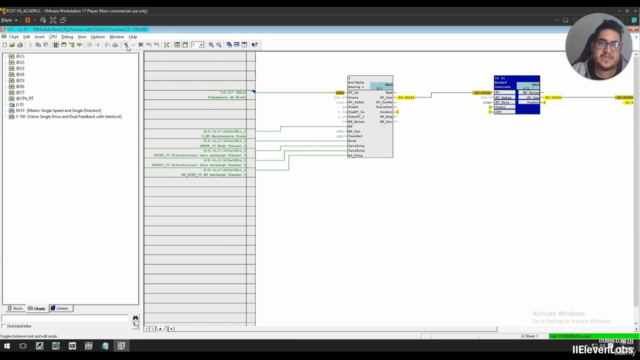The height and width of the screenshot is (360, 640).
Task: Toggle the catalog panel toolbar icon
Action: pos(56,45)
